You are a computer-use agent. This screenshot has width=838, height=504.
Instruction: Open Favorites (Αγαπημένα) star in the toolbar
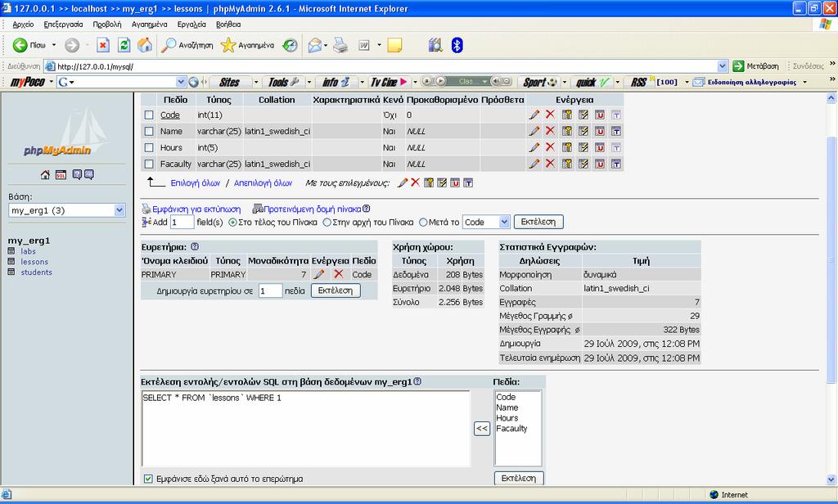pos(247,46)
